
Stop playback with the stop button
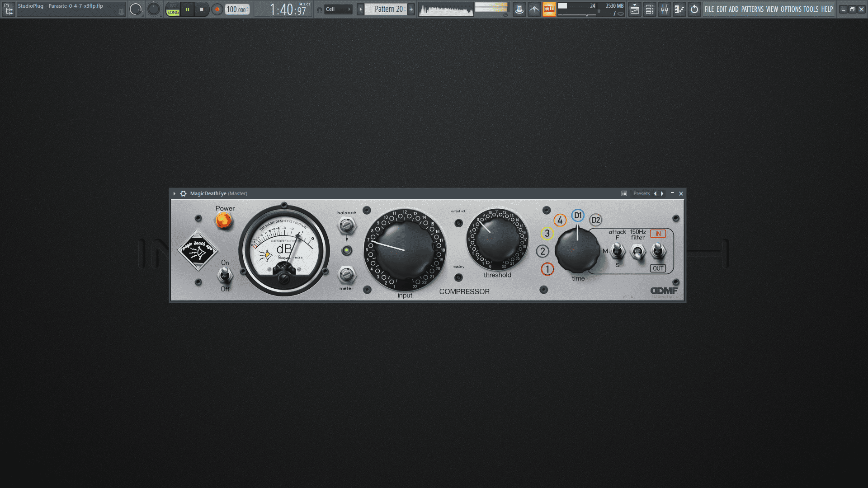(202, 9)
